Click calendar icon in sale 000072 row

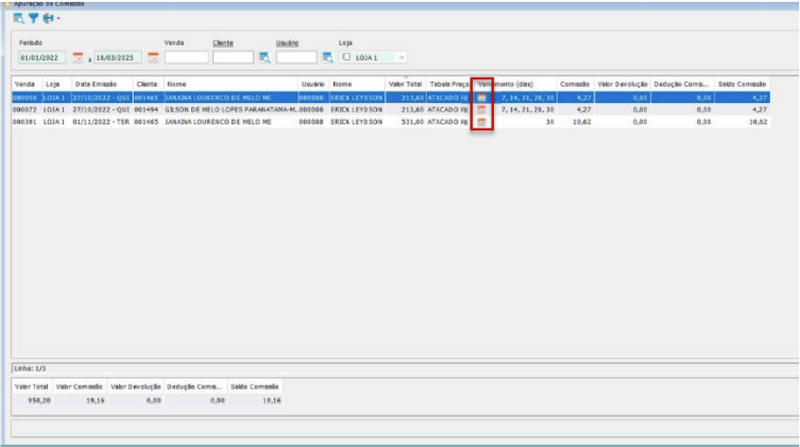pyautogui.click(x=482, y=110)
